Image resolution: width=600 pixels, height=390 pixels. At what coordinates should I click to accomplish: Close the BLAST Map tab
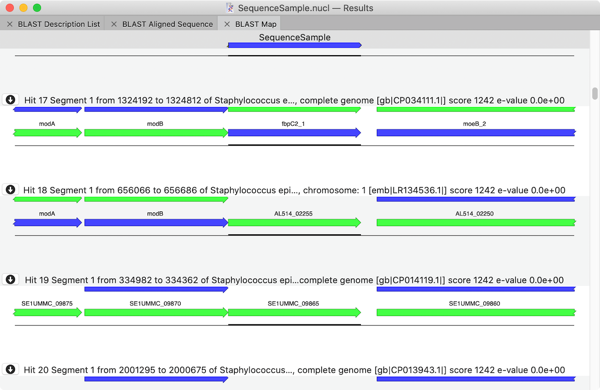pos(227,24)
